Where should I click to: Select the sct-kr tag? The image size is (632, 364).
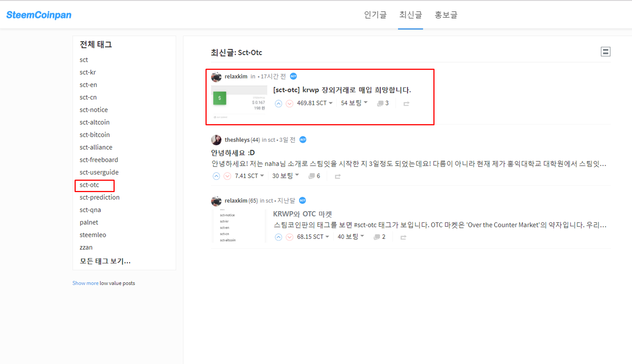[x=88, y=72]
